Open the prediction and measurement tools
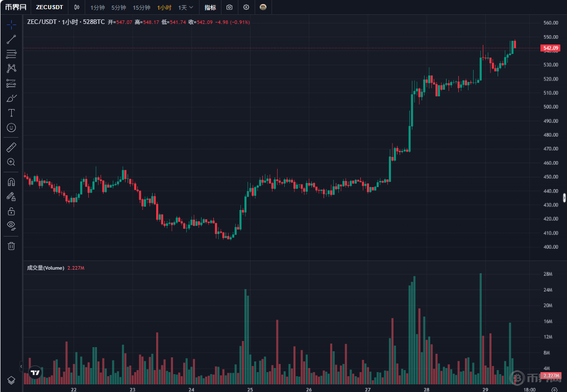Viewport: 567px width, 392px height. click(11, 84)
